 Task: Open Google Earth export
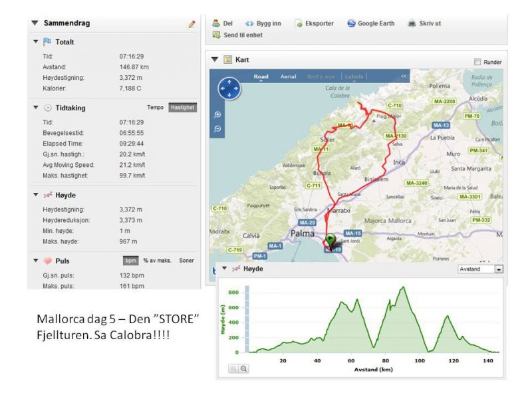coord(351,23)
